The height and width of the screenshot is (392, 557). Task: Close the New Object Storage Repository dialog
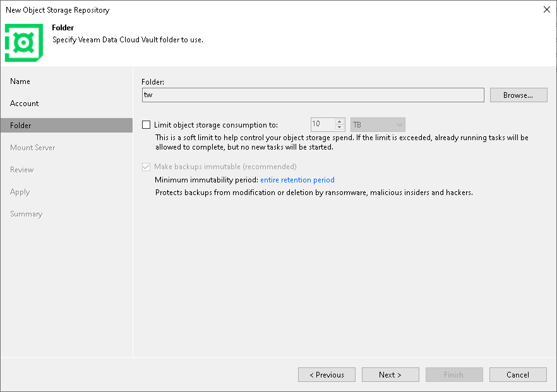point(547,9)
